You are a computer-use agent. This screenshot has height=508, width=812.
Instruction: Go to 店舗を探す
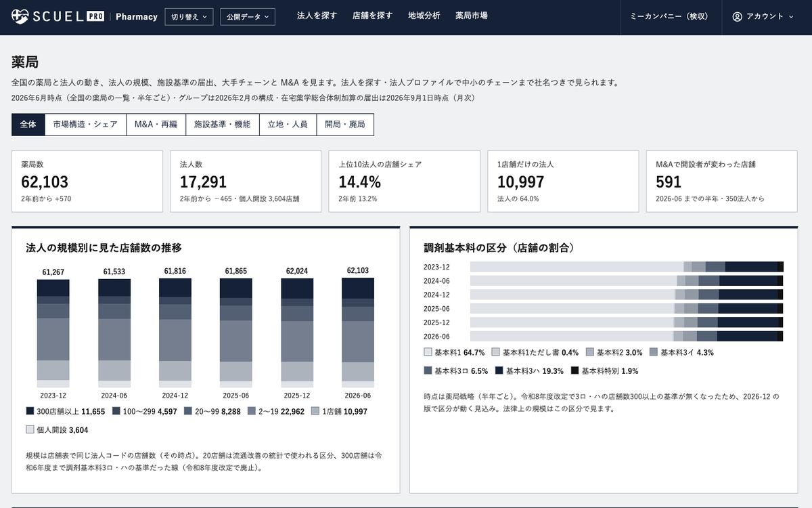click(x=372, y=16)
